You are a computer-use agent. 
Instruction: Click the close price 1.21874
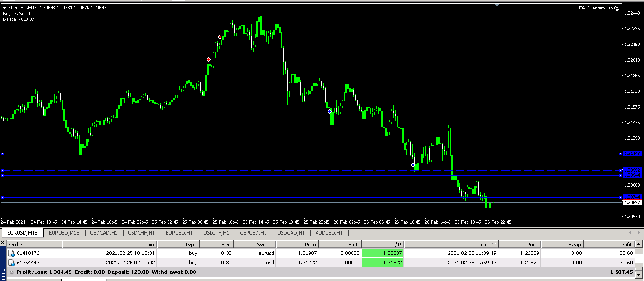(529, 263)
